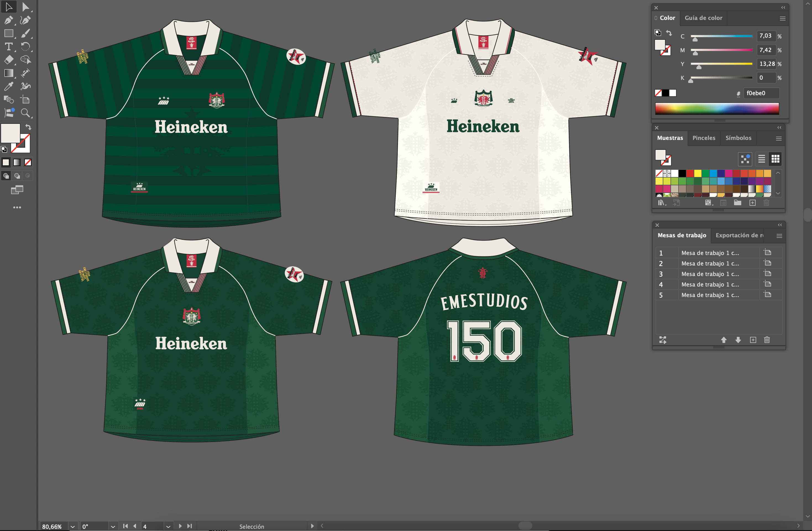The width and height of the screenshot is (812, 531).
Task: Select the Gradient tool
Action: pyautogui.click(x=9, y=73)
